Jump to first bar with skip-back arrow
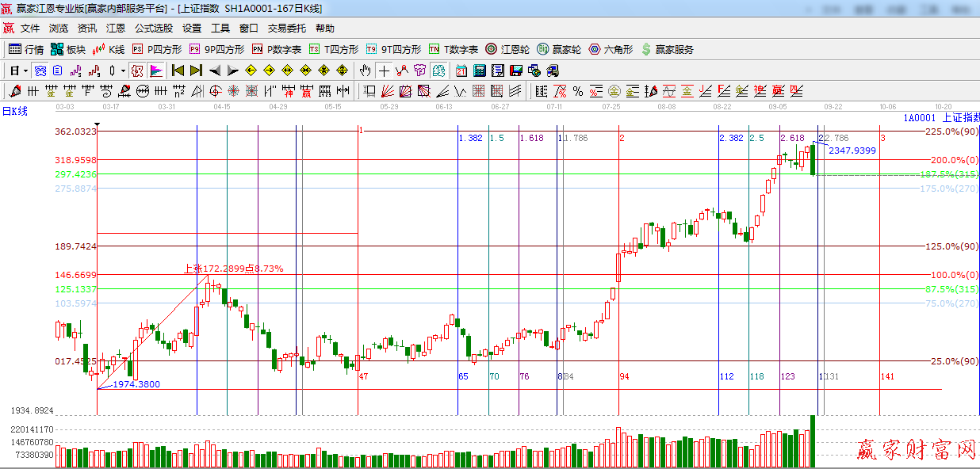The height and width of the screenshot is (469, 980). [x=178, y=71]
